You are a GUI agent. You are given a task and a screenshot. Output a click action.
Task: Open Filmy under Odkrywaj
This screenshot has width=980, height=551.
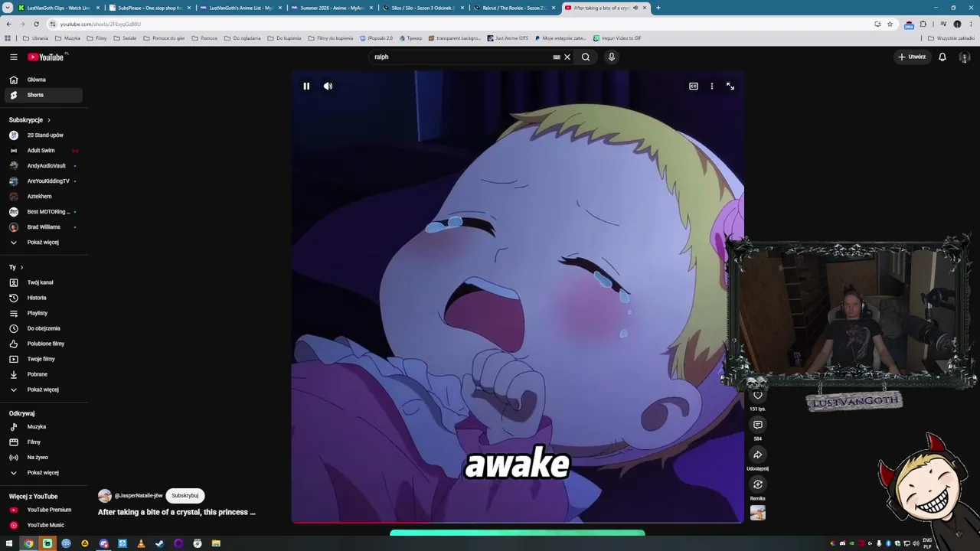(43, 442)
